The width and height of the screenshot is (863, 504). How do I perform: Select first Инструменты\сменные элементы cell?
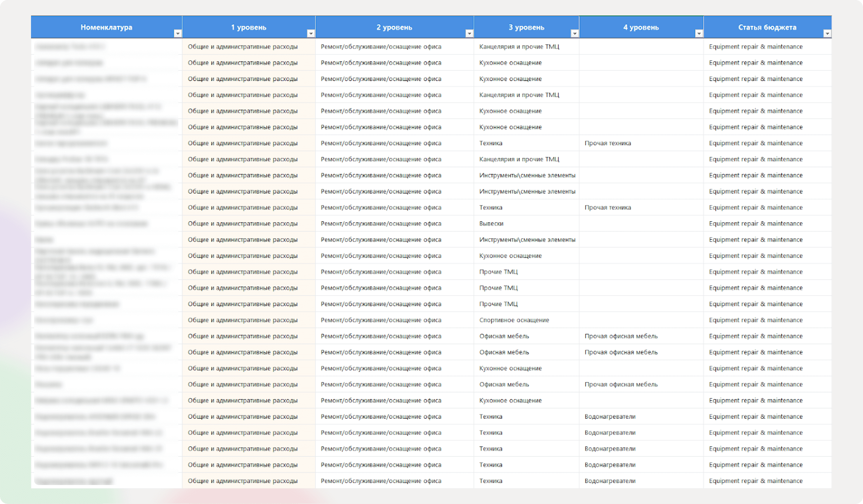(x=527, y=175)
